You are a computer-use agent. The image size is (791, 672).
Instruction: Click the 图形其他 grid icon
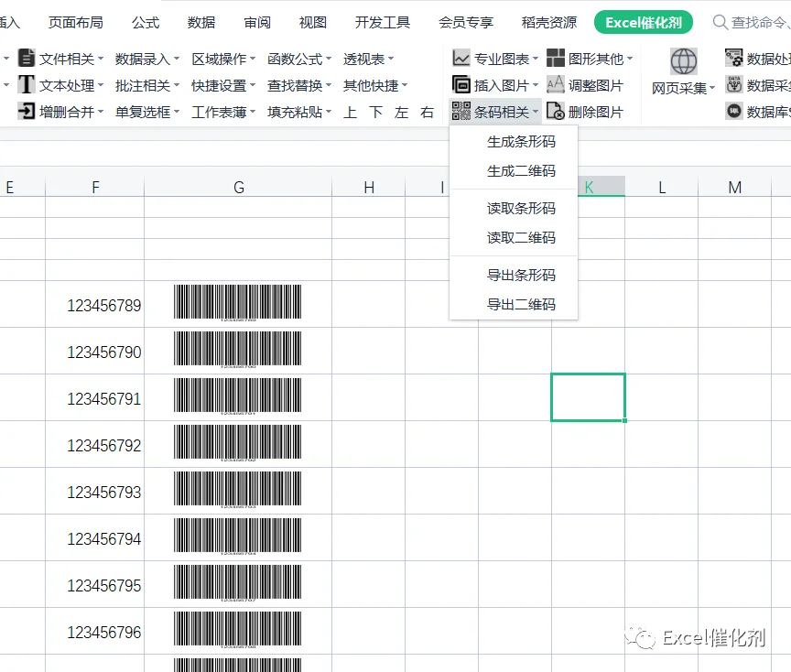point(556,59)
